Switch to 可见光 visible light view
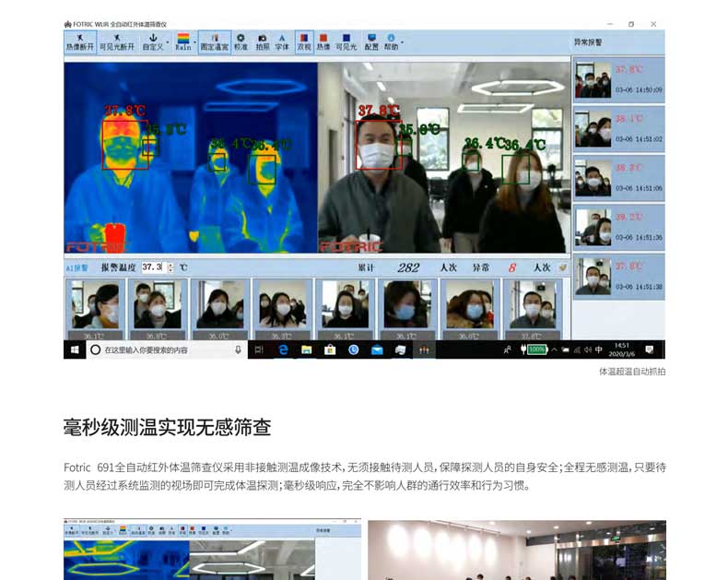The height and width of the screenshot is (580, 728). pyautogui.click(x=346, y=41)
